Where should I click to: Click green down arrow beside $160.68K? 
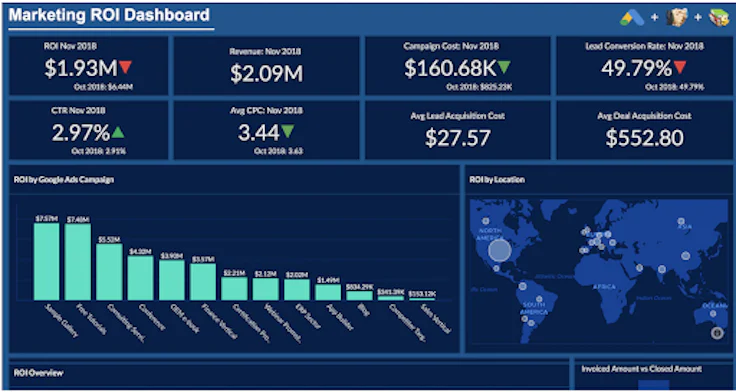tap(504, 68)
